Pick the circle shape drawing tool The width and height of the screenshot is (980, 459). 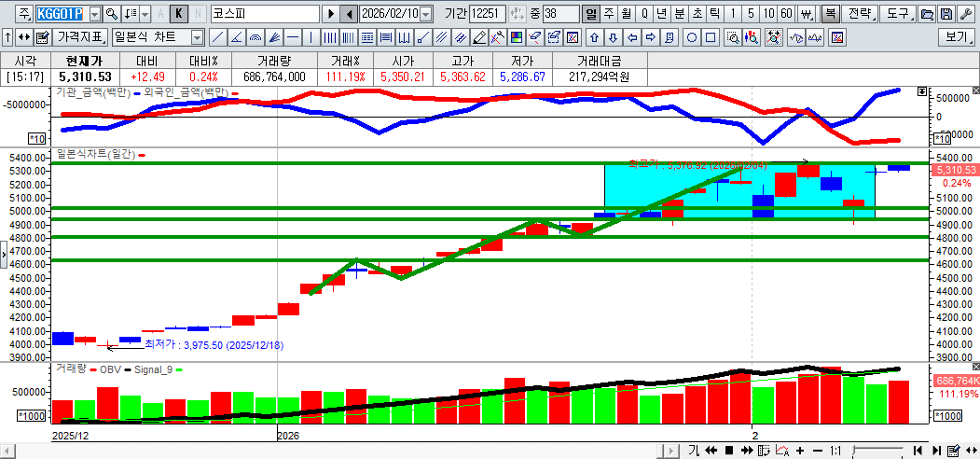692,37
